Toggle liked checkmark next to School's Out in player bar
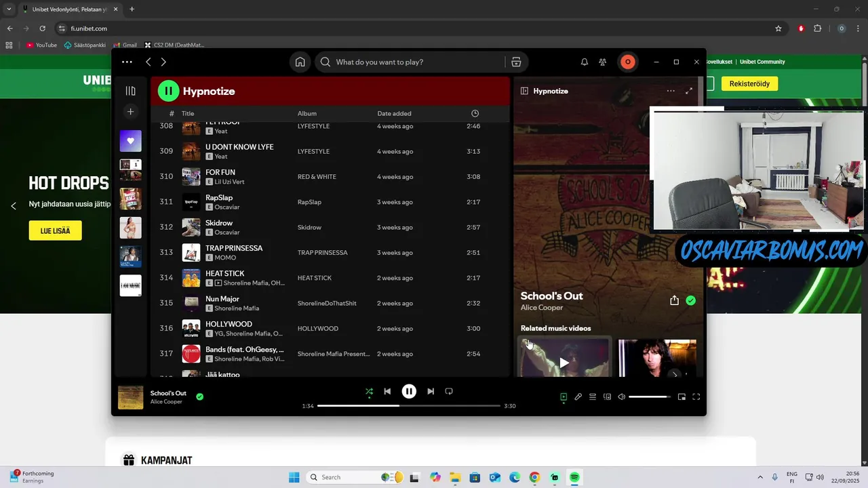Viewport: 868px width, 488px height. tap(199, 396)
